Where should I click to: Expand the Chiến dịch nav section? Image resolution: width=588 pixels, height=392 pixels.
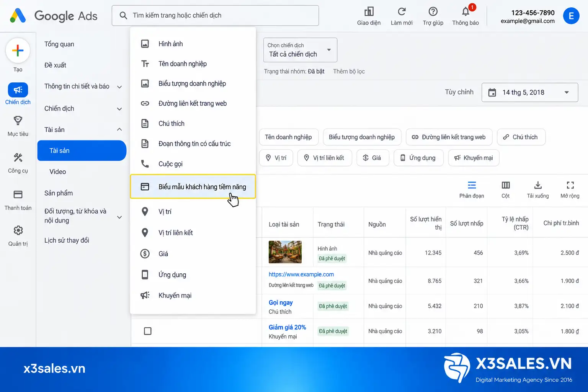pos(119,109)
